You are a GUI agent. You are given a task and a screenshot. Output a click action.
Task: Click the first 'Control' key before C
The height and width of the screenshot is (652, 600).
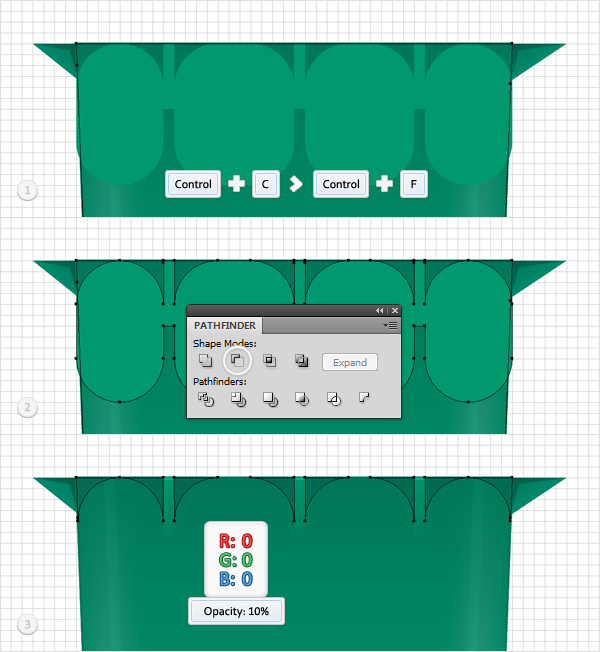193,184
